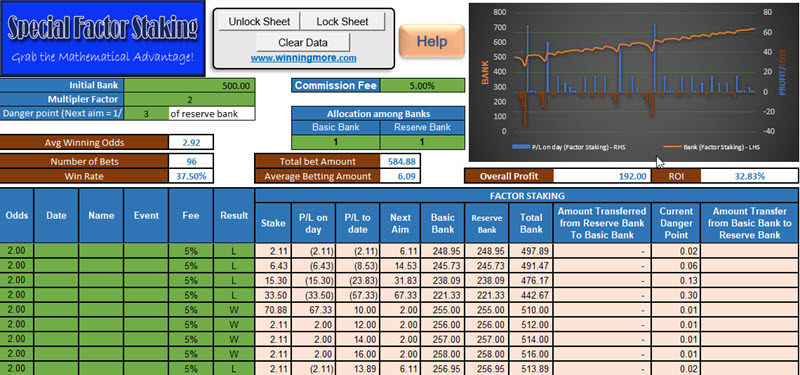Select the Odds cell in first data row

click(17, 251)
